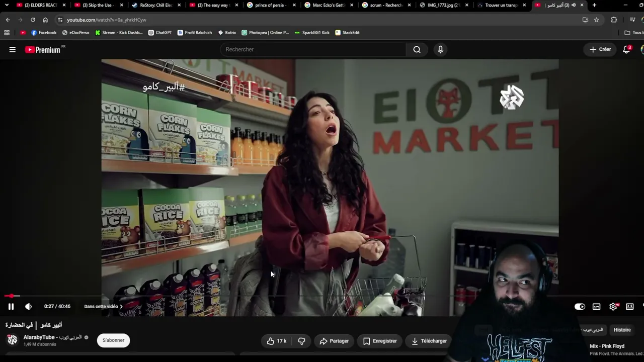Expand the 'Dans cette vidéo' chapters
644x362 pixels.
[x=103, y=306]
